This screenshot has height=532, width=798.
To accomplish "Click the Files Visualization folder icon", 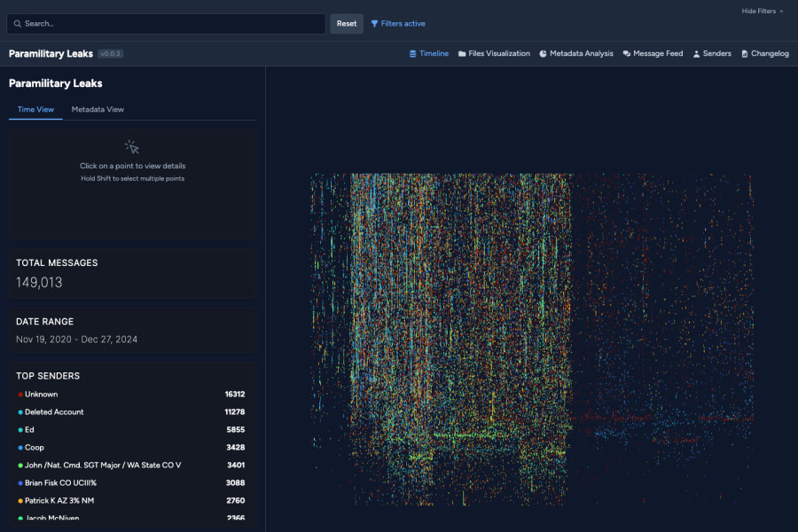I will (462, 53).
